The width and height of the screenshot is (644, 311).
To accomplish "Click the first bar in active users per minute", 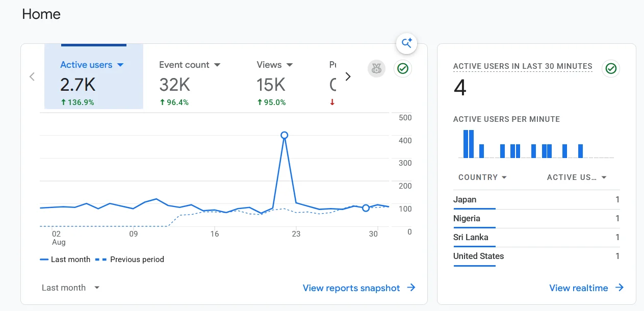I will click(466, 144).
